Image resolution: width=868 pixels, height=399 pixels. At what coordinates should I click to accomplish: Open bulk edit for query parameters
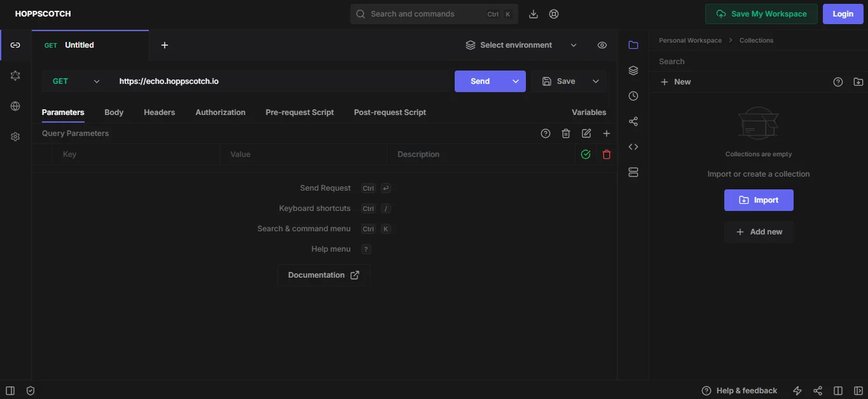[586, 133]
